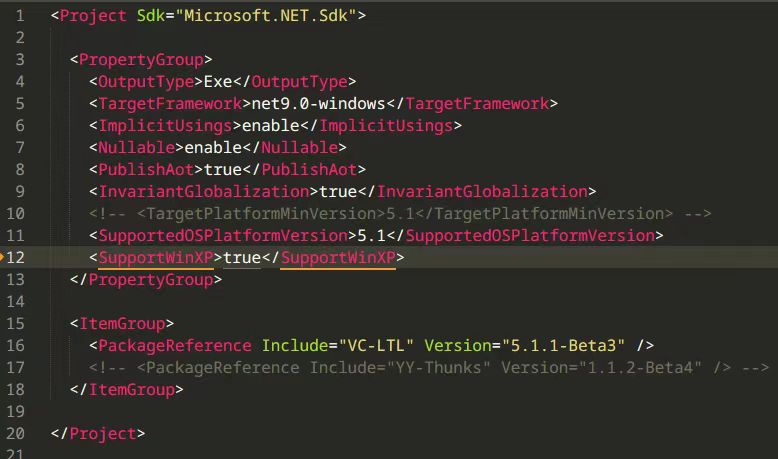The width and height of the screenshot is (778, 459).
Task: Click the Exe value in OutputType
Action: click(219, 82)
